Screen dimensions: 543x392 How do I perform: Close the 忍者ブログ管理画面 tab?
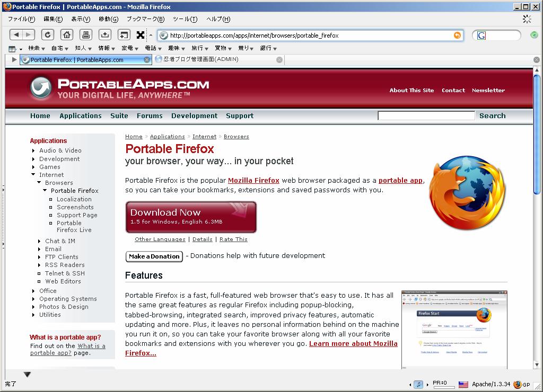279,60
